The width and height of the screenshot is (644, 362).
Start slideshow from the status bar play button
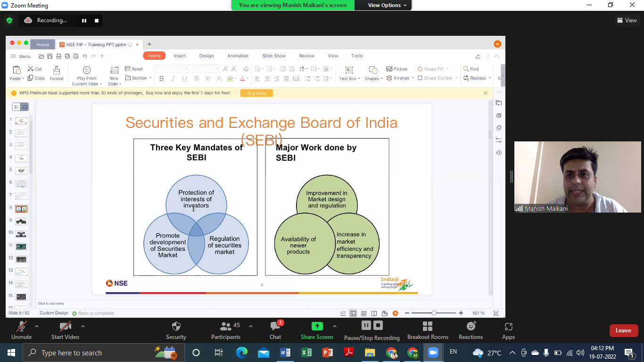pos(396,313)
